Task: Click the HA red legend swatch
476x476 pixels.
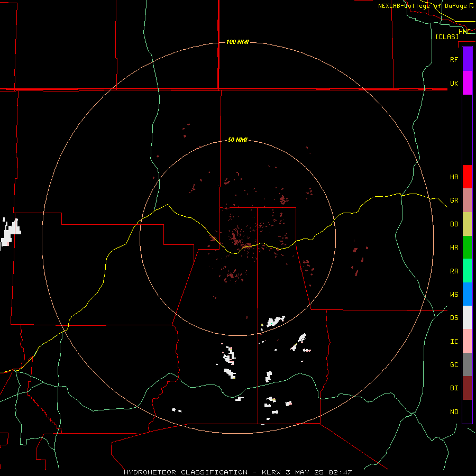Action: (x=467, y=177)
